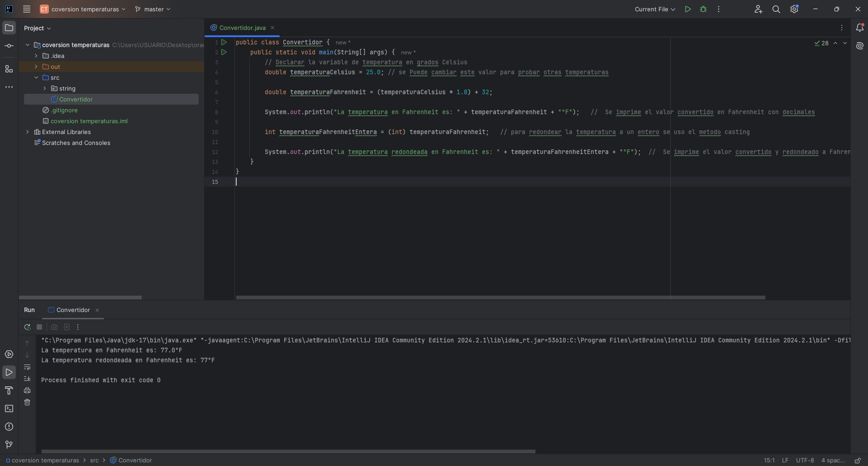Expand the .idea folder
This screenshot has height=466, width=868.
36,56
